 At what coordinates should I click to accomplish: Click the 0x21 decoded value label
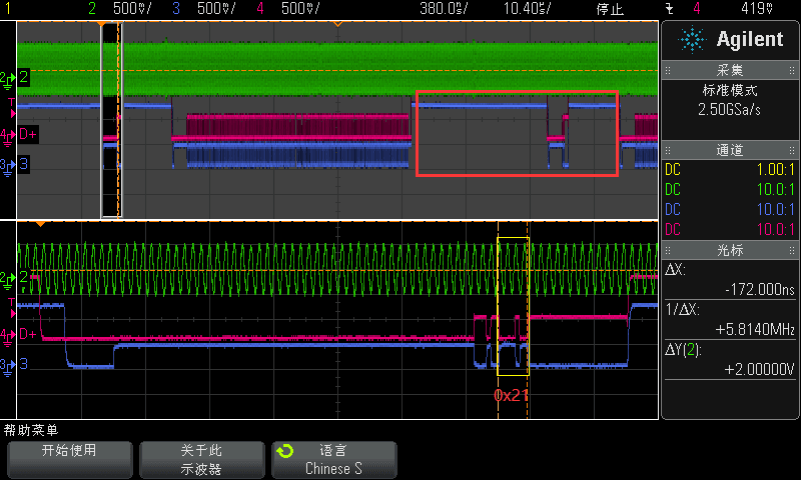tap(510, 395)
